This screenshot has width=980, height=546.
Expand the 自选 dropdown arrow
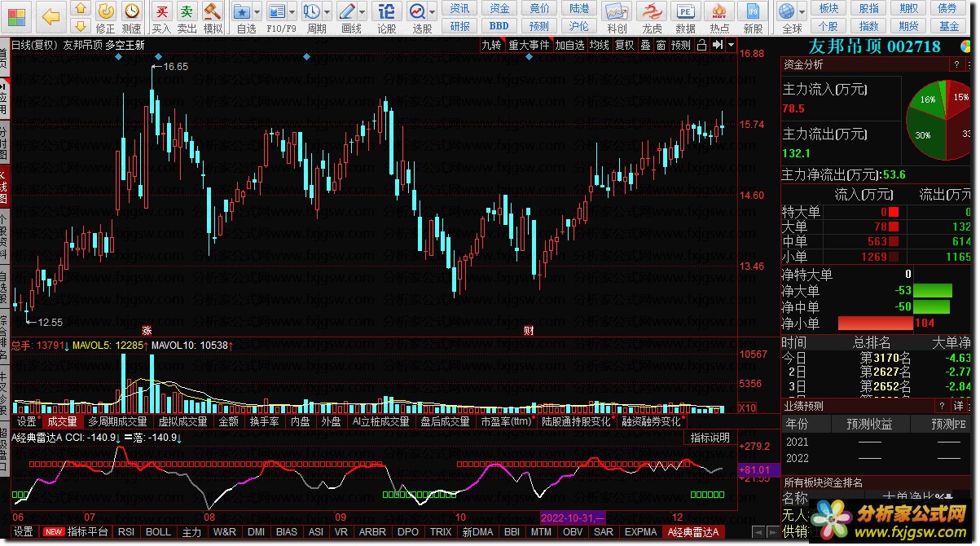(257, 14)
